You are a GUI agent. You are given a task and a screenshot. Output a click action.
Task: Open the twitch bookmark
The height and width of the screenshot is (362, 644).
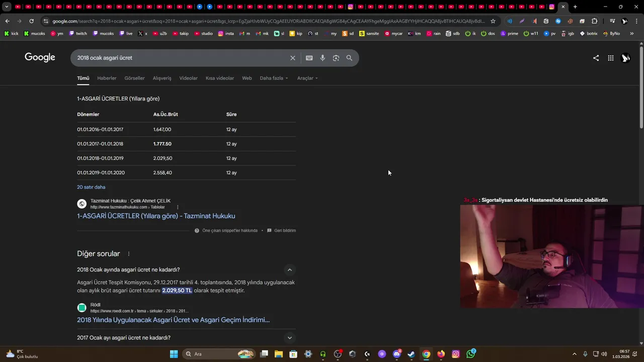78,33
